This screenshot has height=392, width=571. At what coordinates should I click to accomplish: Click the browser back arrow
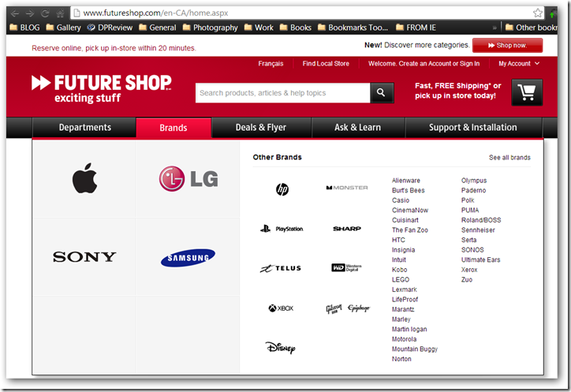(x=15, y=13)
